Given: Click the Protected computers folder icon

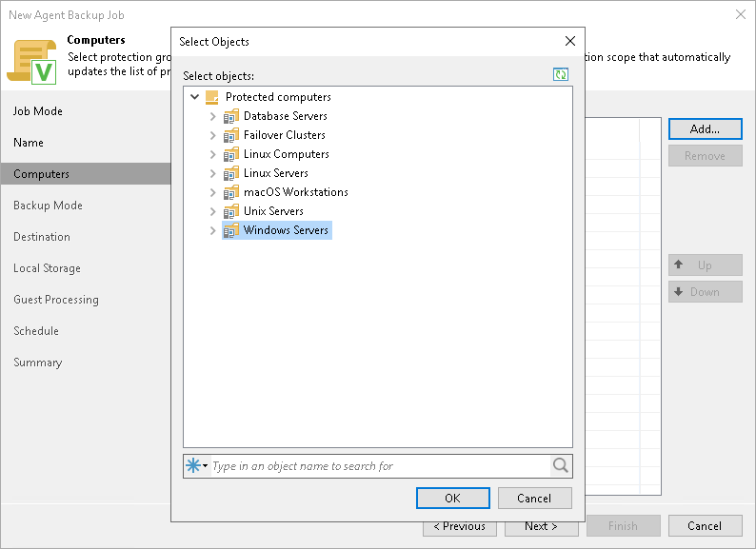Looking at the screenshot, I should [x=212, y=97].
